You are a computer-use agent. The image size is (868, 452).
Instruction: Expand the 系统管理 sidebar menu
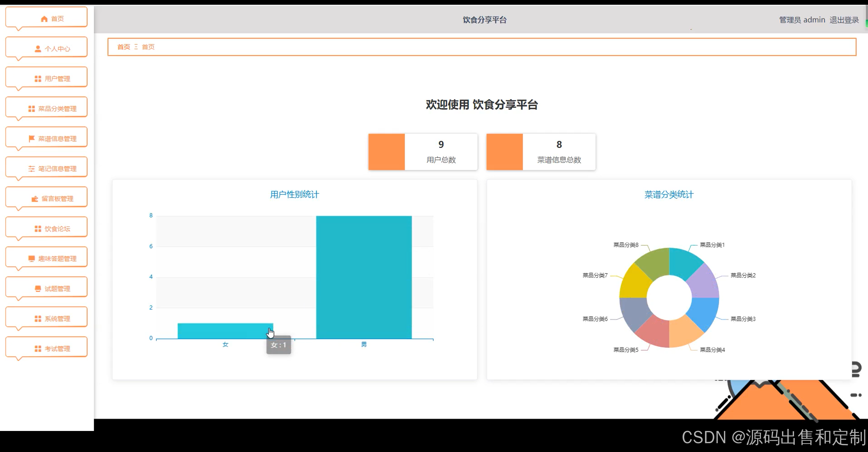pyautogui.click(x=57, y=319)
